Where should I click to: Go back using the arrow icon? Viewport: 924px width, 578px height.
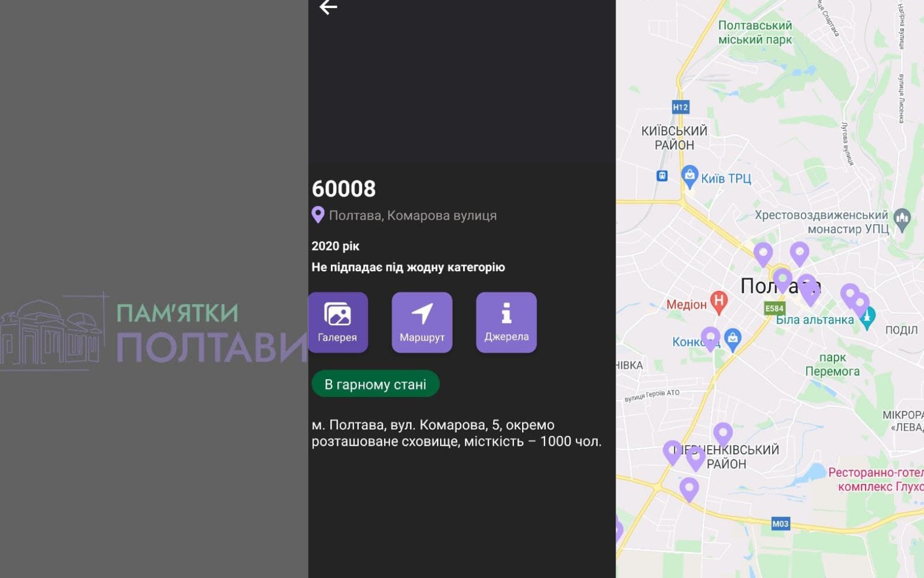tap(328, 7)
